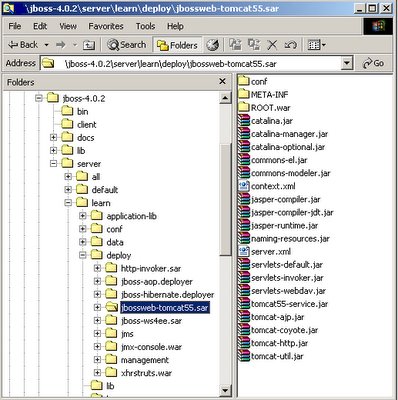This screenshot has width=398, height=400.
Task: Expand the jmx-console.war tree node
Action: pyautogui.click(x=97, y=347)
